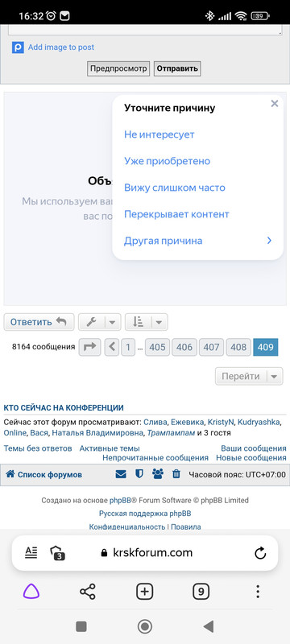This screenshot has width=290, height=644.
Task: Click the jump-to-page arrow icon
Action: (x=89, y=347)
